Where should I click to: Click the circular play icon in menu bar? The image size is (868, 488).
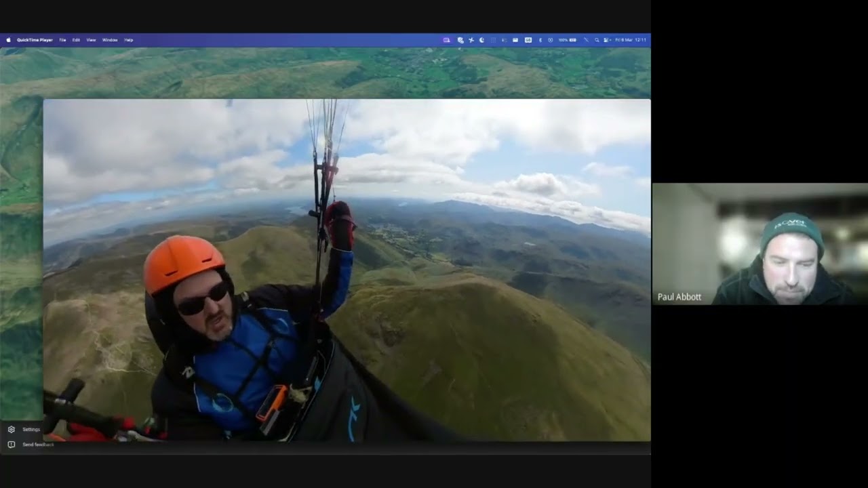coord(550,40)
